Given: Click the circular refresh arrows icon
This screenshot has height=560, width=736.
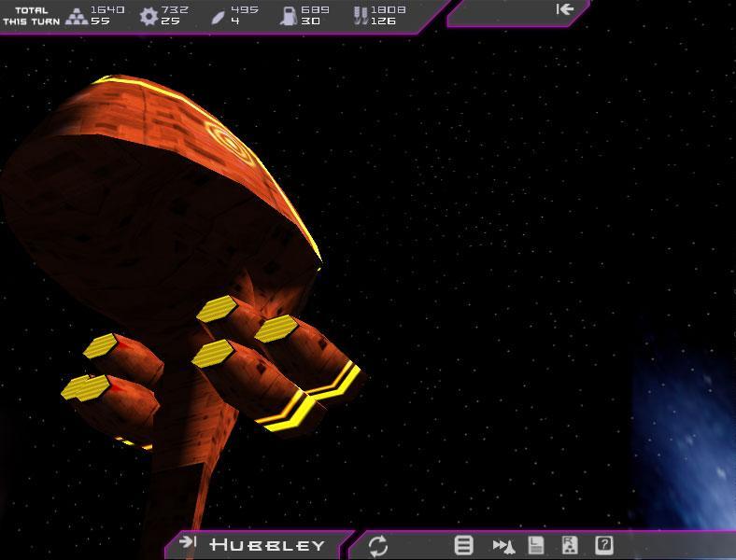Looking at the screenshot, I should click(x=378, y=545).
